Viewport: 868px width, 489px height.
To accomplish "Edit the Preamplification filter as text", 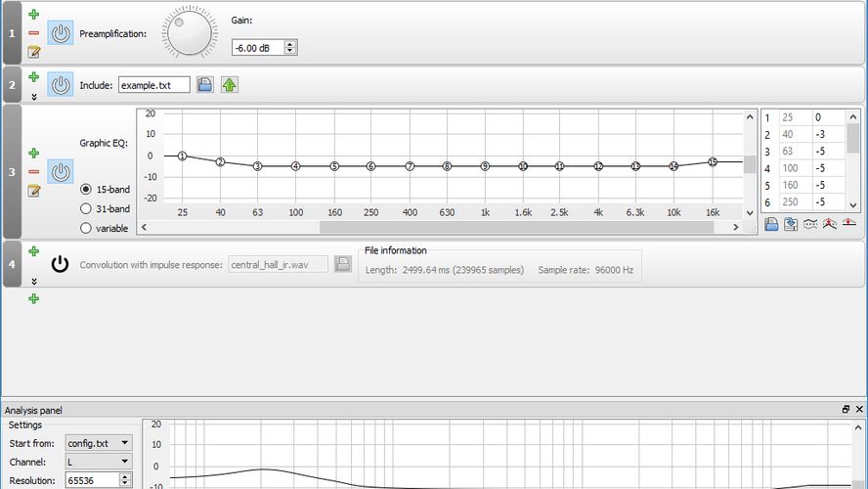I will pos(34,52).
